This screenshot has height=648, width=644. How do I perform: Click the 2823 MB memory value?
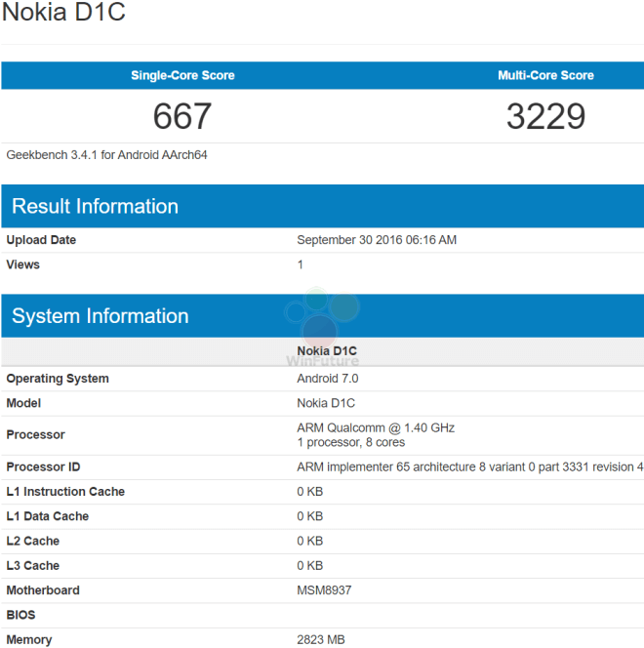point(321,640)
